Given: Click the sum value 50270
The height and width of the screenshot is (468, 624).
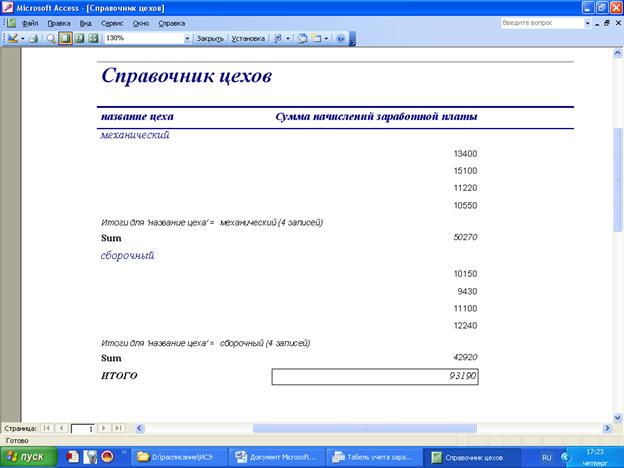Looking at the screenshot, I should pos(465,237).
